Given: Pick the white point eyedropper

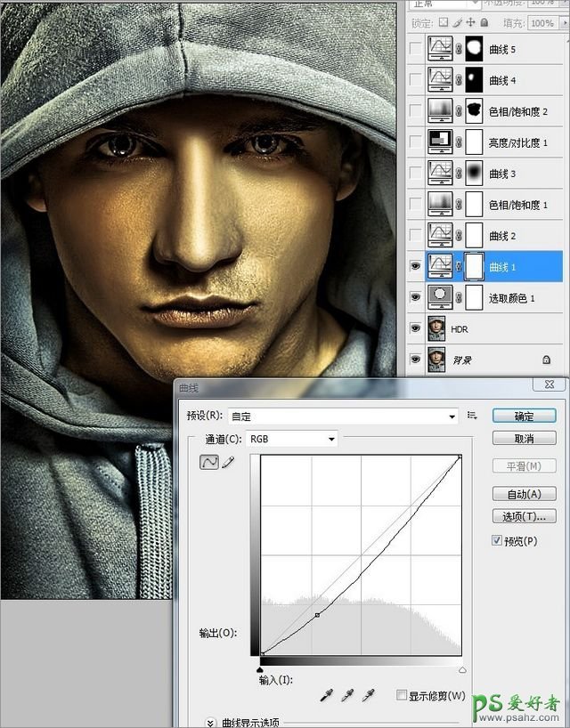Looking at the screenshot, I should pyautogui.click(x=368, y=694).
